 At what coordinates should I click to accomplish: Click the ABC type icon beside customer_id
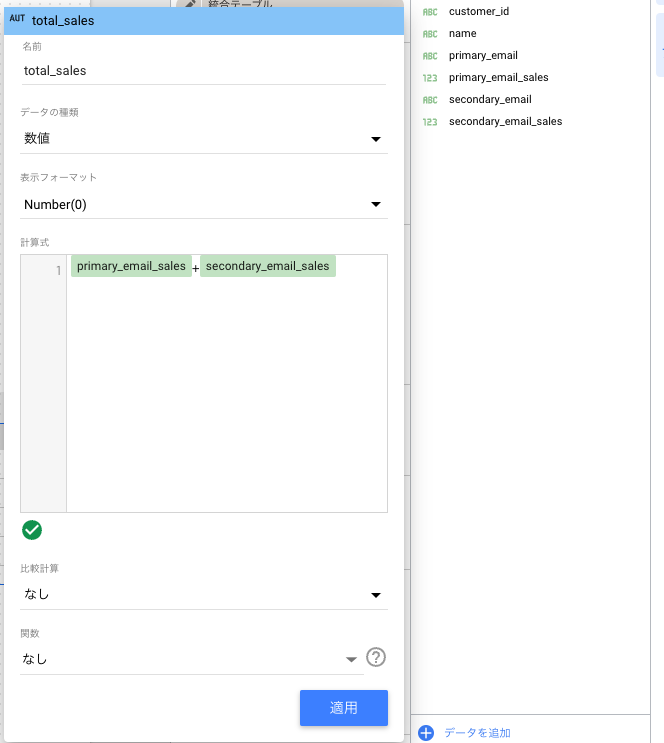pyautogui.click(x=430, y=12)
